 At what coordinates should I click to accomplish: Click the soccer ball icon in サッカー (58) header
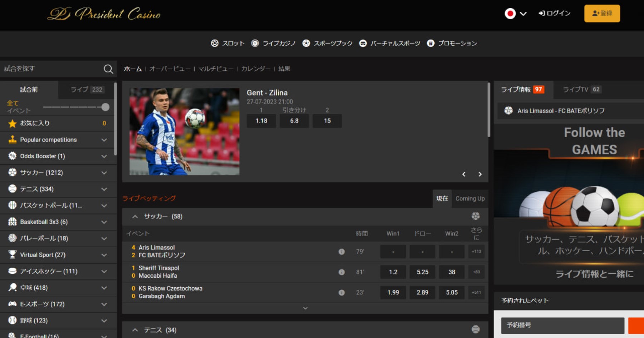pos(475,216)
